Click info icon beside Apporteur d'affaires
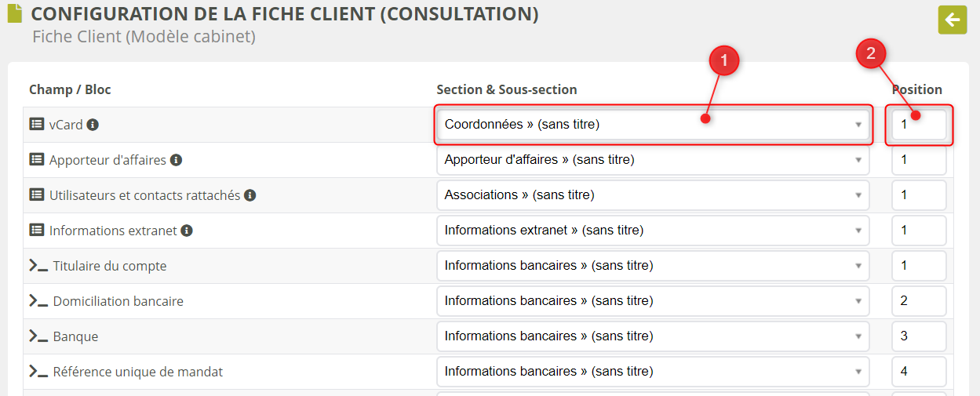The width and height of the screenshot is (980, 396). (176, 160)
